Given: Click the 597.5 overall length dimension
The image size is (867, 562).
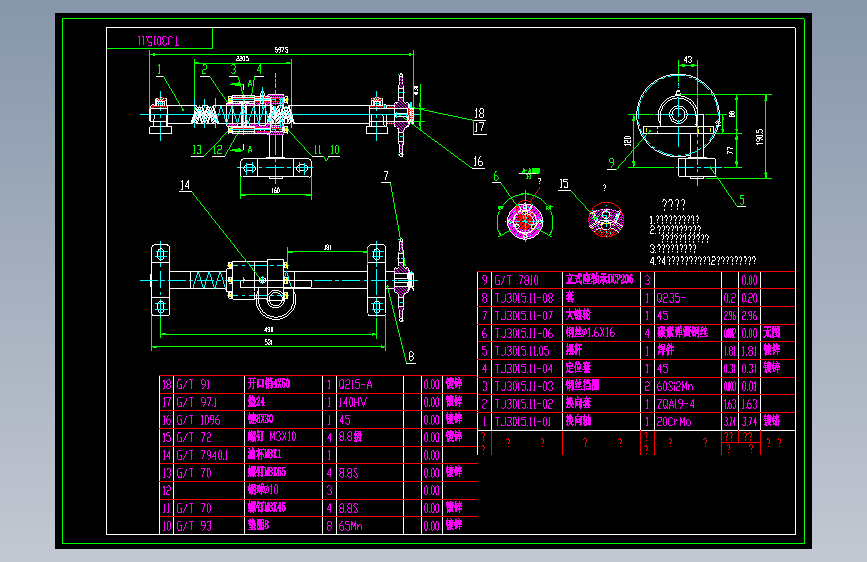Looking at the screenshot, I should 281,50.
